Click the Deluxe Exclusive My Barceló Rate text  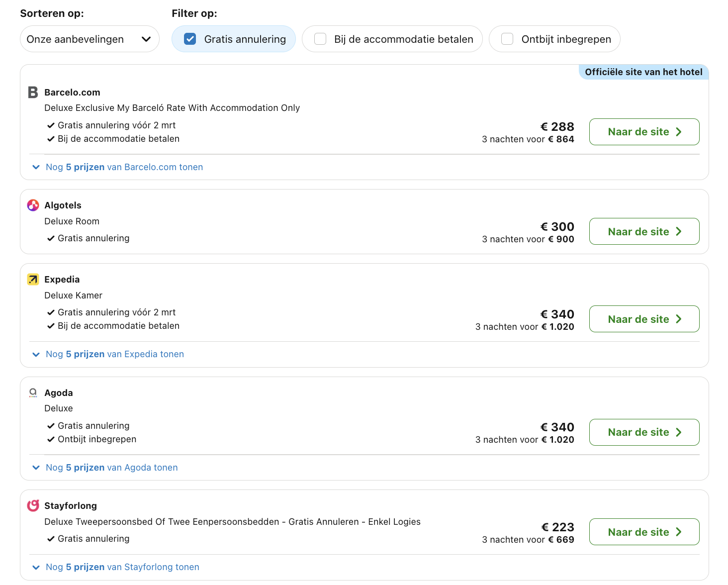click(172, 107)
